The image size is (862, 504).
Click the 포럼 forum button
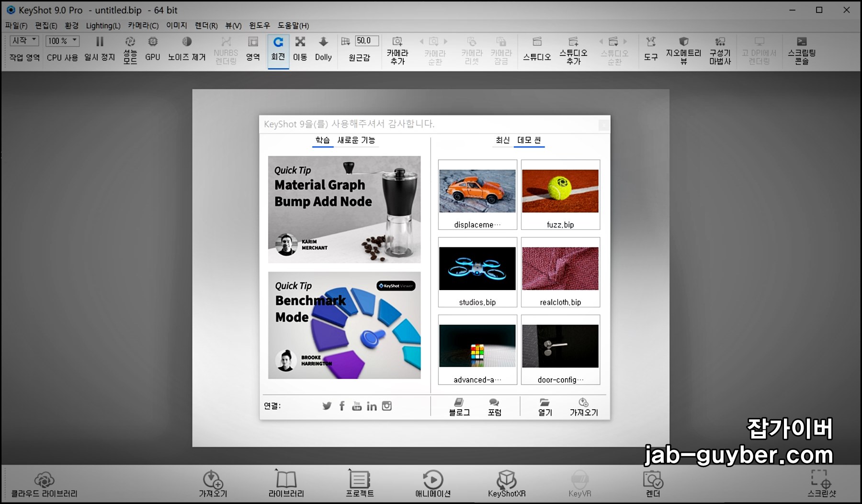tap(495, 407)
